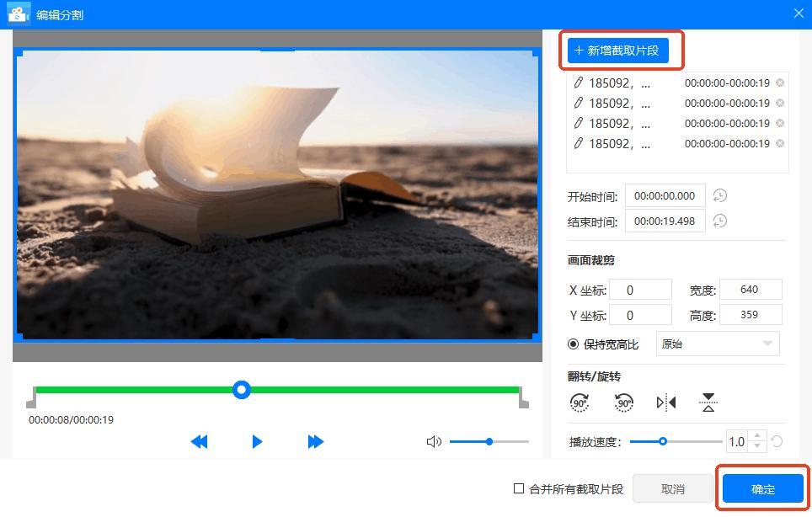This screenshot has width=812, height=517.
Task: Increase playback speed with up arrow
Action: coord(757,436)
